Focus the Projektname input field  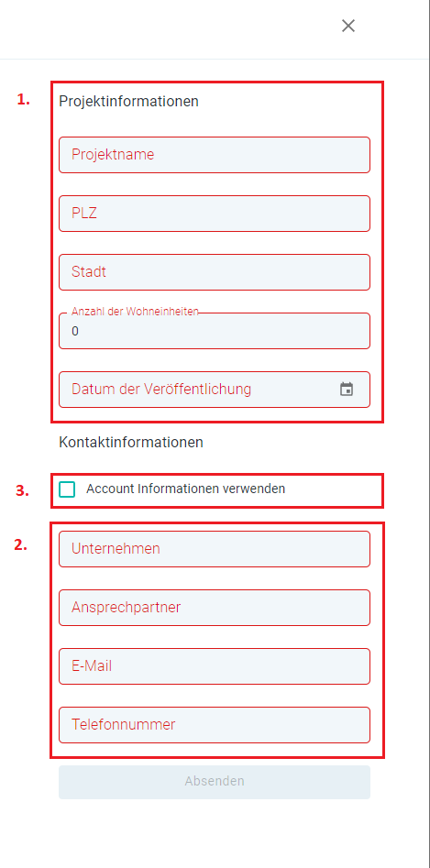pos(215,155)
